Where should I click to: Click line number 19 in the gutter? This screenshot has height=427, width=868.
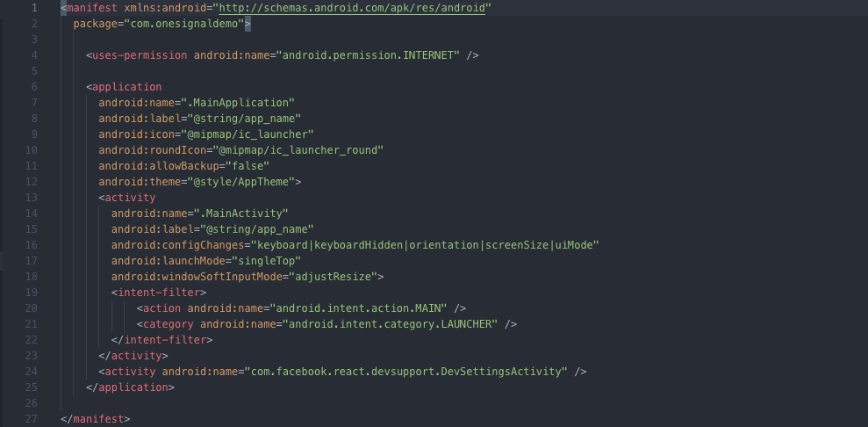tap(32, 293)
